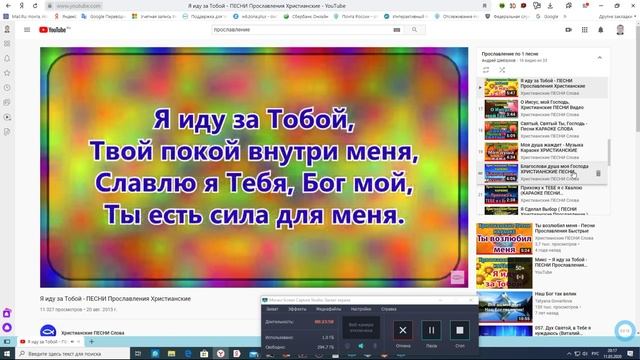The height and width of the screenshot is (360, 640).
Task: Reload the page with the refresh icon
Action: [x=35, y=6]
